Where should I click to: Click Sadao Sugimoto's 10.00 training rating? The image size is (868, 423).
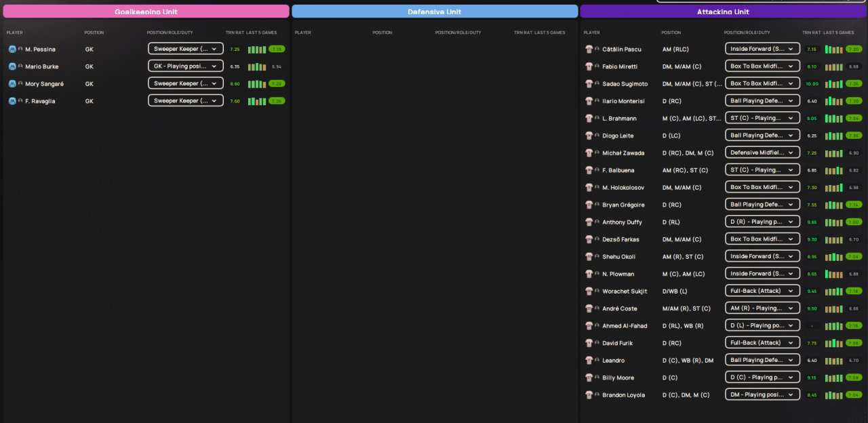pyautogui.click(x=812, y=84)
